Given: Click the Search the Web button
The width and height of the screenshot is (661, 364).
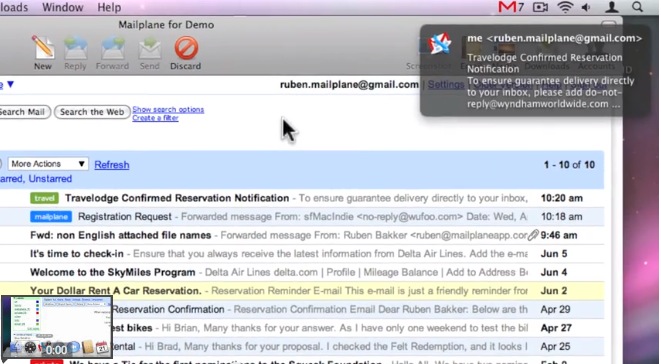Looking at the screenshot, I should click(92, 112).
